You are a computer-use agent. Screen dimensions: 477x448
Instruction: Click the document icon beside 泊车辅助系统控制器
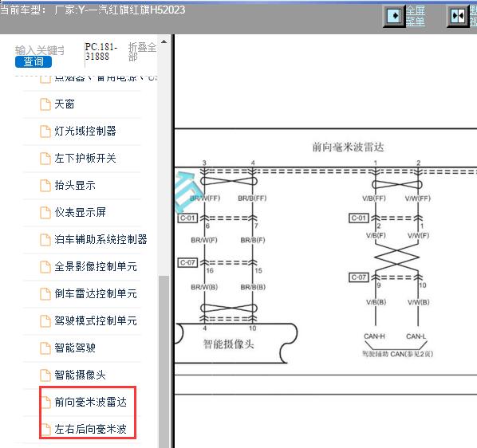click(45, 239)
